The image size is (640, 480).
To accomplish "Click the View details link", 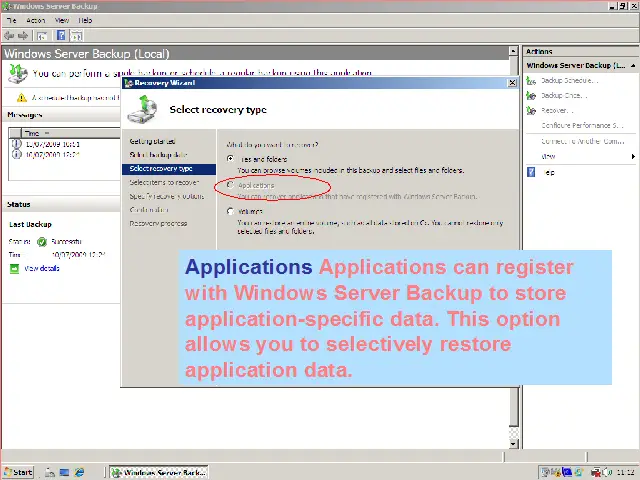I will click(43, 269).
